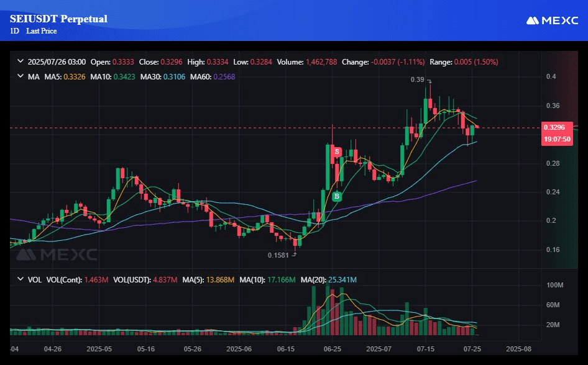Click the 05-26 date axis label
The height and width of the screenshot is (365, 588).
pyautogui.click(x=193, y=349)
